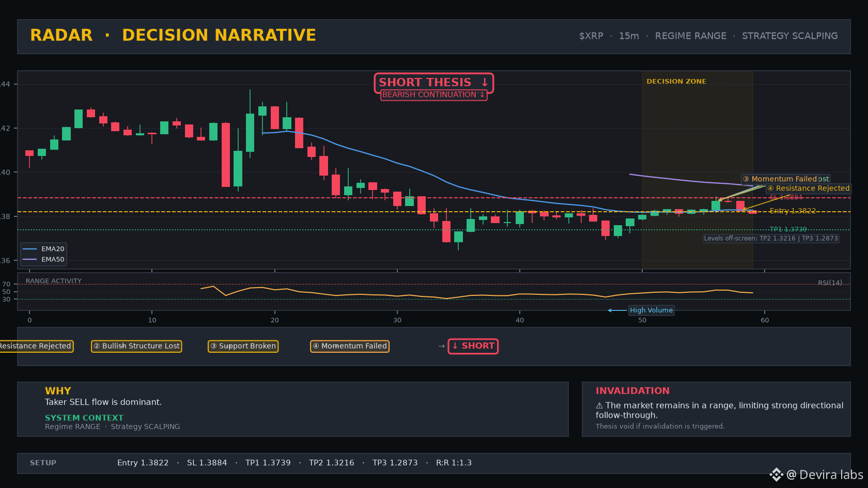Screen dimensions: 868x488
Task: Click the RSI(14) indicator label
Action: (830, 283)
